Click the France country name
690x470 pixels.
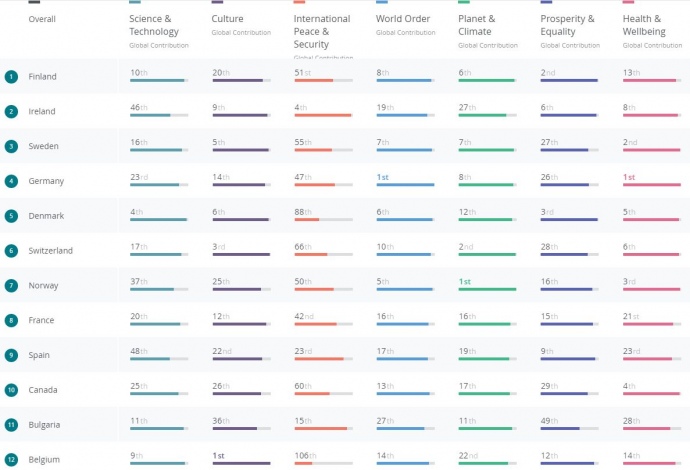(42, 320)
